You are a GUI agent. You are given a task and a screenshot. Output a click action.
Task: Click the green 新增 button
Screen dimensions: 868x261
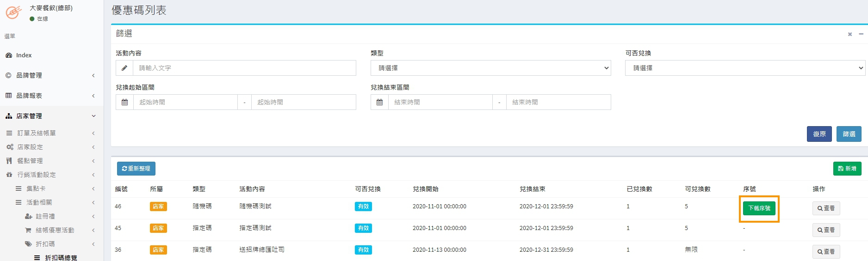[847, 169]
